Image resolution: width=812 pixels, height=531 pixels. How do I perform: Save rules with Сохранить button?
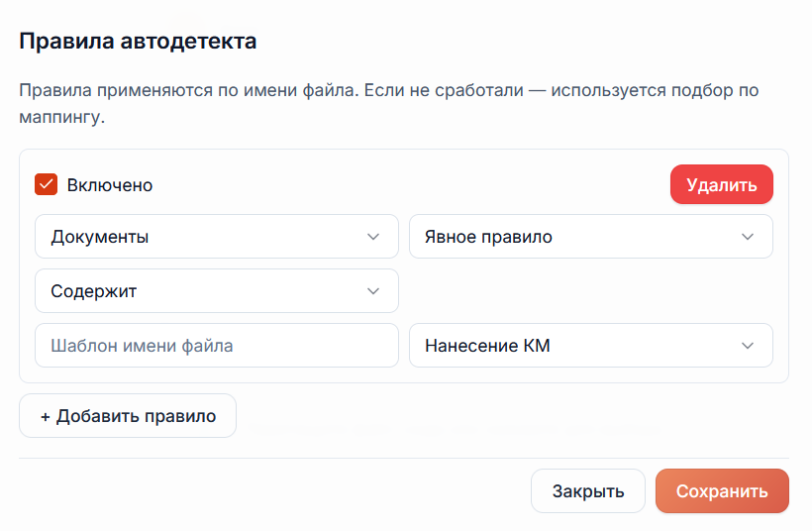tap(722, 491)
